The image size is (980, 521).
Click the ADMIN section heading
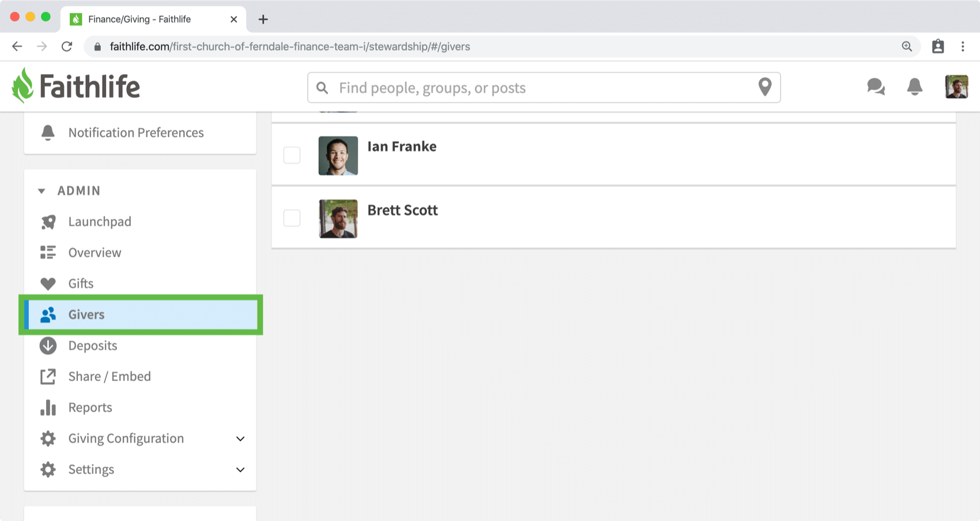tap(79, 191)
